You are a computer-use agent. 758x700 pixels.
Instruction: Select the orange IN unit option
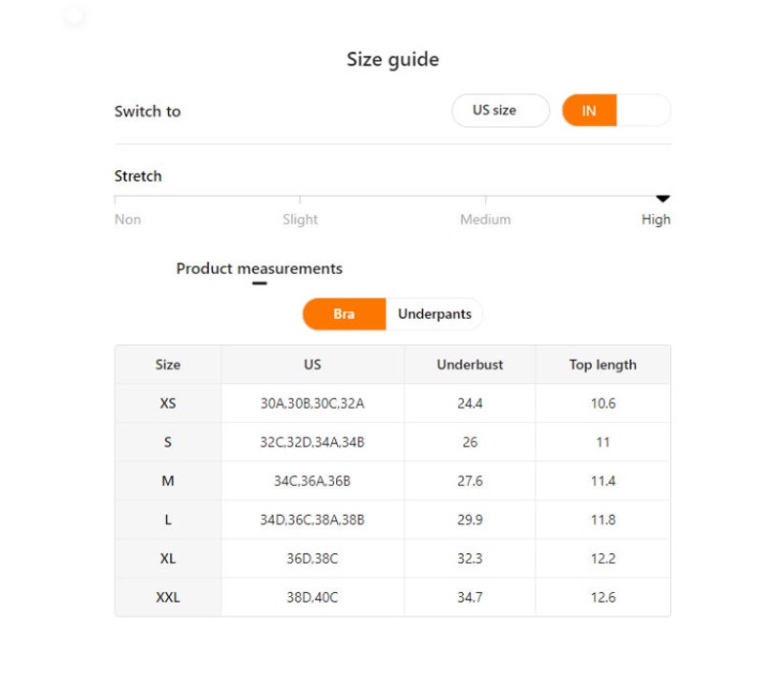click(589, 111)
